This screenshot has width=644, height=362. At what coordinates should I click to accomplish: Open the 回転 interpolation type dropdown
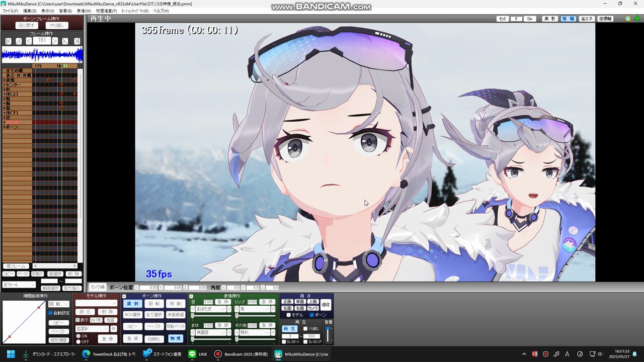tap(59, 304)
